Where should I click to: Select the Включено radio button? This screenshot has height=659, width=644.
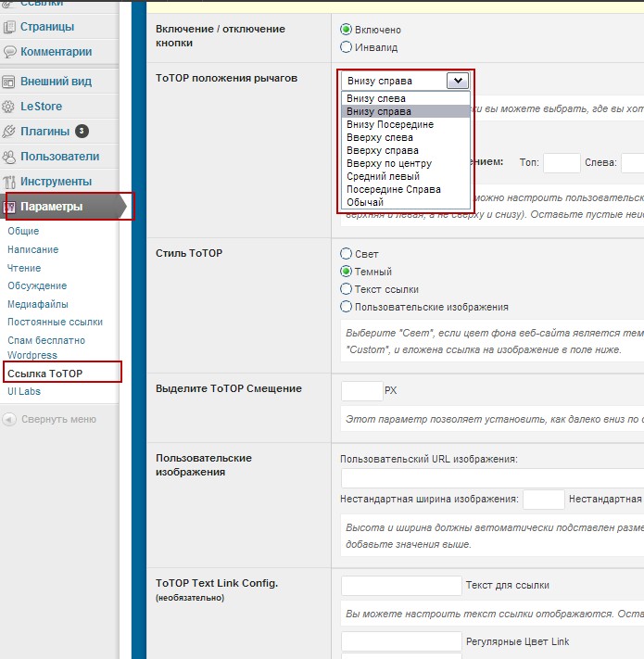[x=346, y=30]
